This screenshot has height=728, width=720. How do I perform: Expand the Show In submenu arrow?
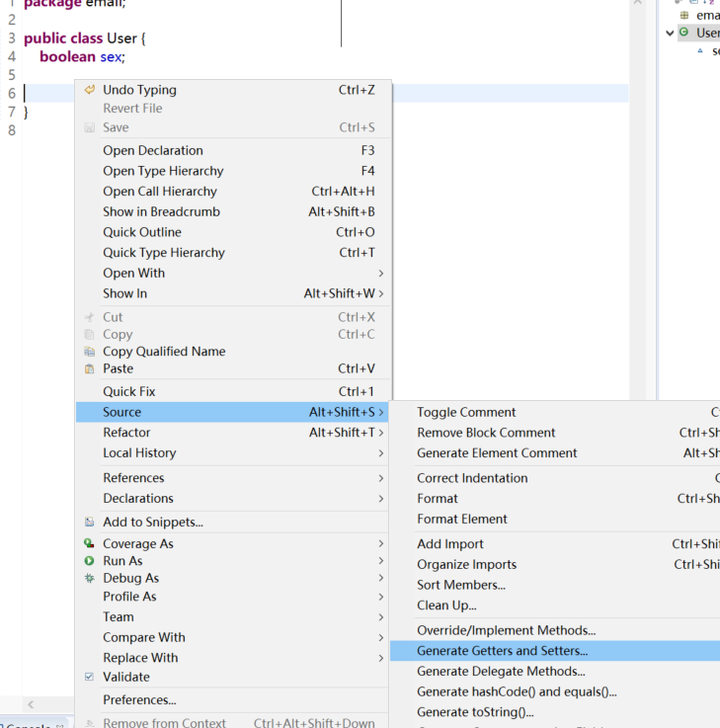point(380,293)
